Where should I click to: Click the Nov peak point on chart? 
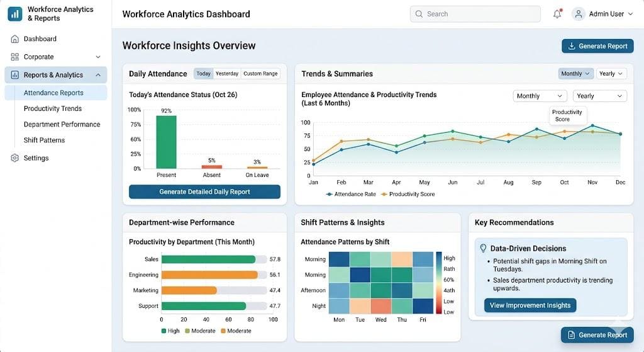[x=592, y=125]
